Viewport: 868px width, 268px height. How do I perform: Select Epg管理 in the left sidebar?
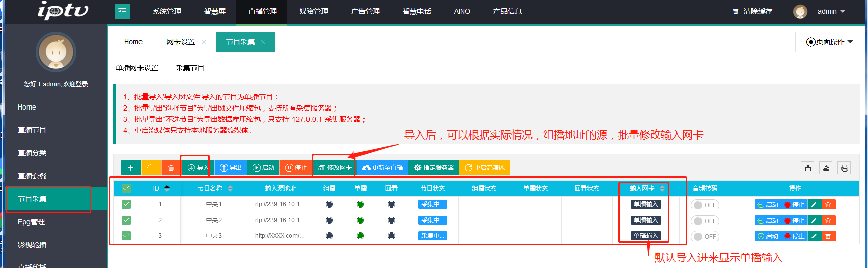point(32,222)
